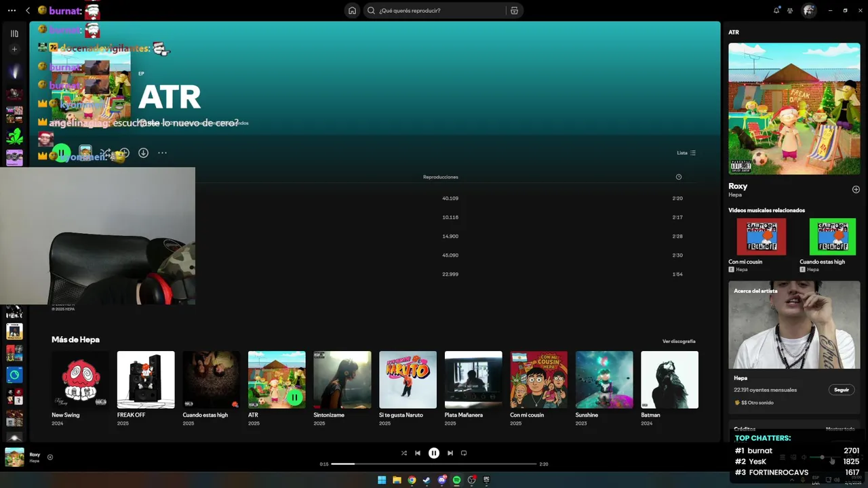Select the track row with 45.090 plays
This screenshot has width=868, height=488.
point(374,256)
